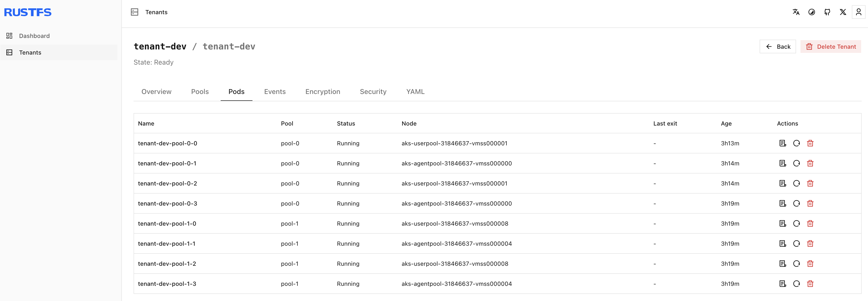The width and height of the screenshot is (868, 301).
Task: Open the Encryption tab
Action: pos(323,92)
